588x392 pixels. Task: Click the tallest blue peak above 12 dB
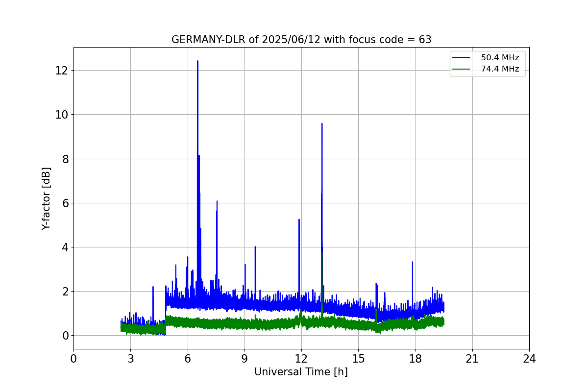pyautogui.click(x=197, y=62)
